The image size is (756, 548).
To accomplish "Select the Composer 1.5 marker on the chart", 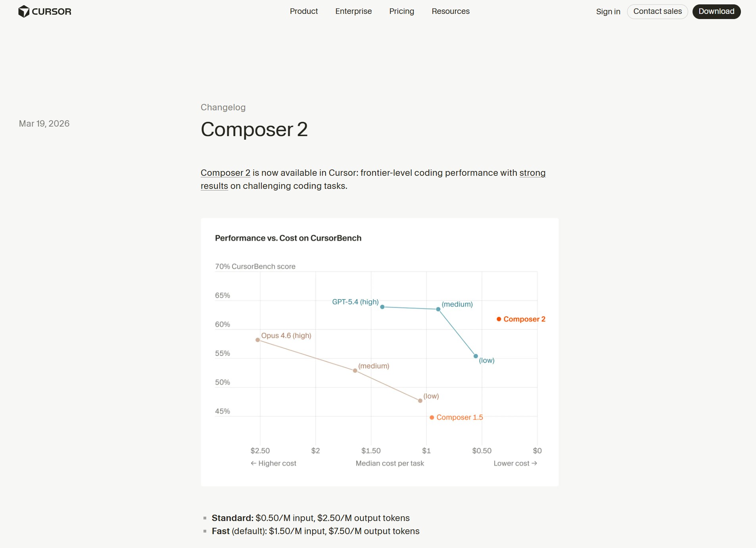I will [x=432, y=417].
